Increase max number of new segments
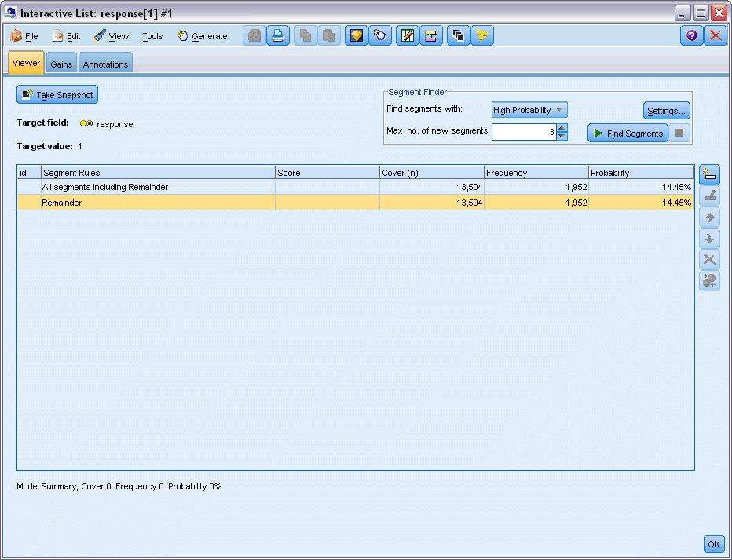Viewport: 732px width, 560px height. click(x=562, y=128)
